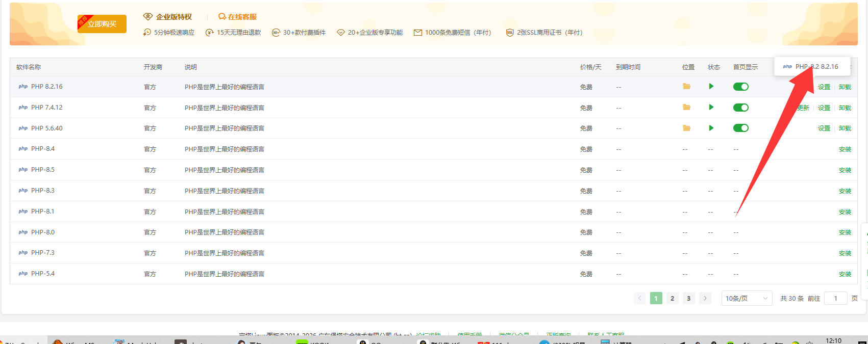
Task: Click the php icon beside PHP 5.6.40
Action: click(23, 128)
